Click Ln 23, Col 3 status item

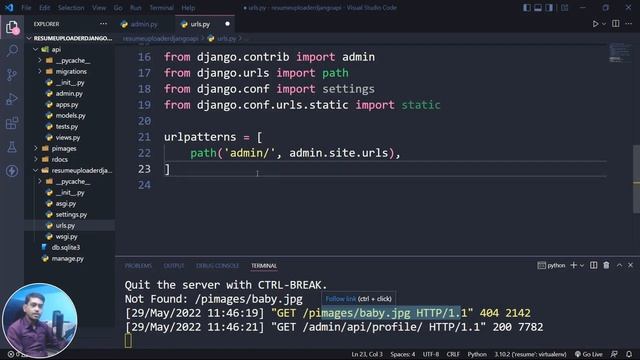click(367, 354)
